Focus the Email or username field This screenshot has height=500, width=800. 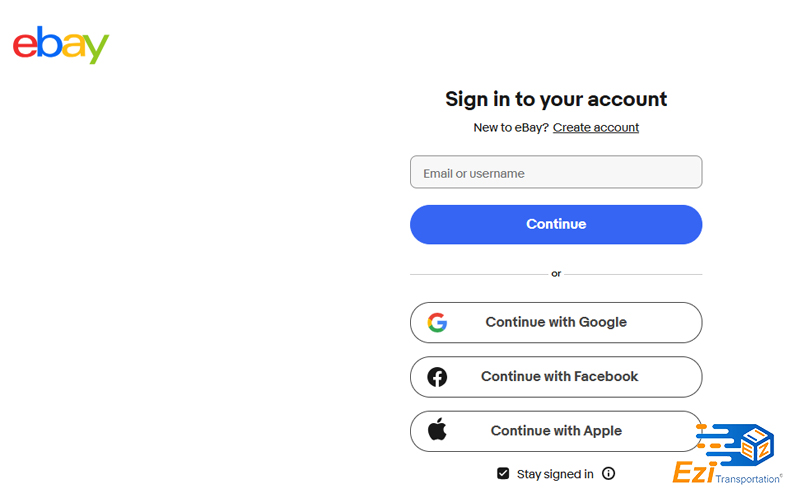[556, 172]
